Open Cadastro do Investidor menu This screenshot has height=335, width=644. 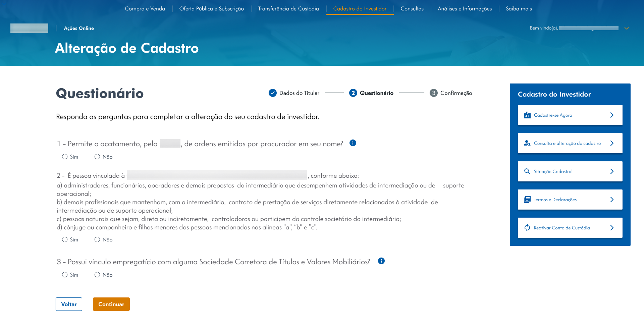pos(360,9)
